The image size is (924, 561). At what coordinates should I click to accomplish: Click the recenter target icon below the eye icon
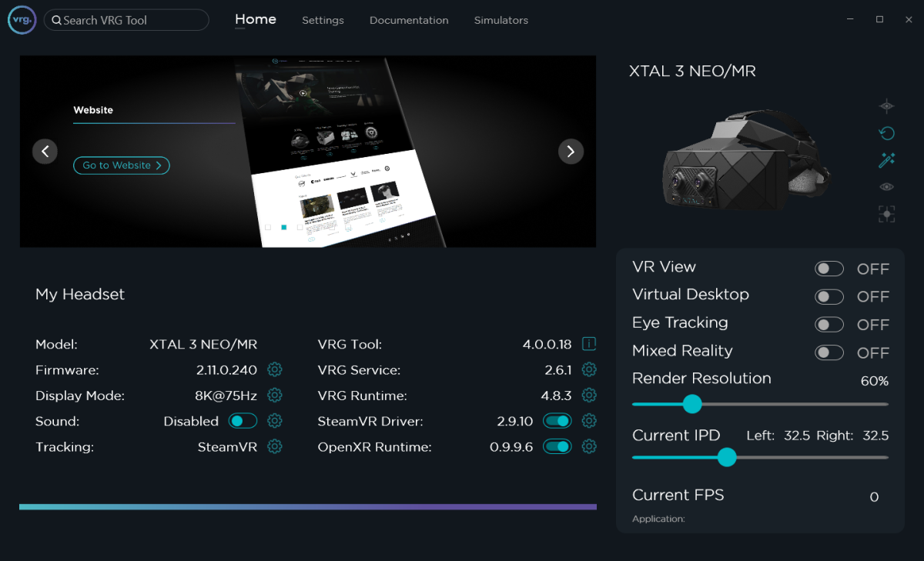point(886,213)
